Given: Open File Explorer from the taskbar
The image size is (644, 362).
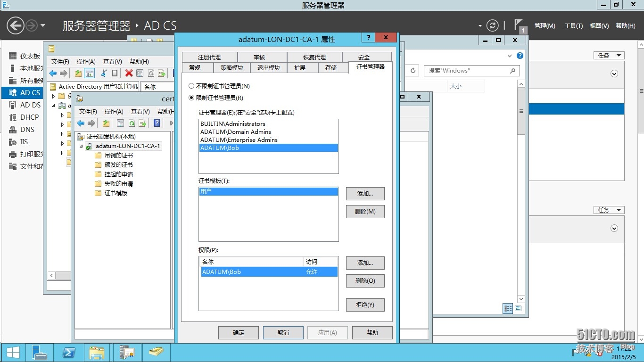Looking at the screenshot, I should point(97,353).
